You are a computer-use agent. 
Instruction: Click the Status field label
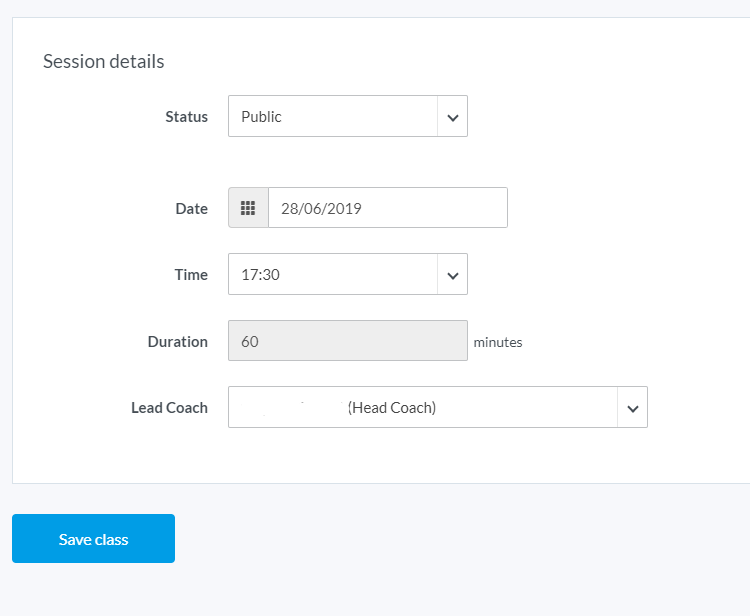pos(186,117)
